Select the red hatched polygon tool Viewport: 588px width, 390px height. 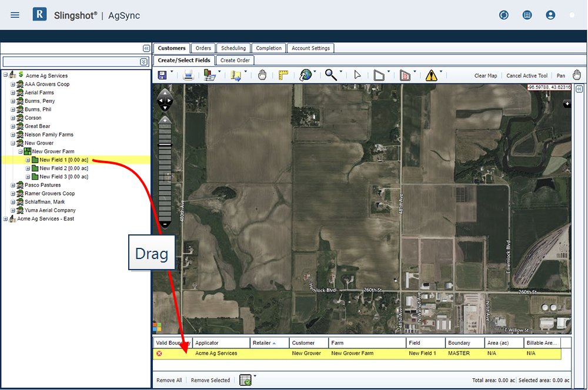(x=405, y=75)
